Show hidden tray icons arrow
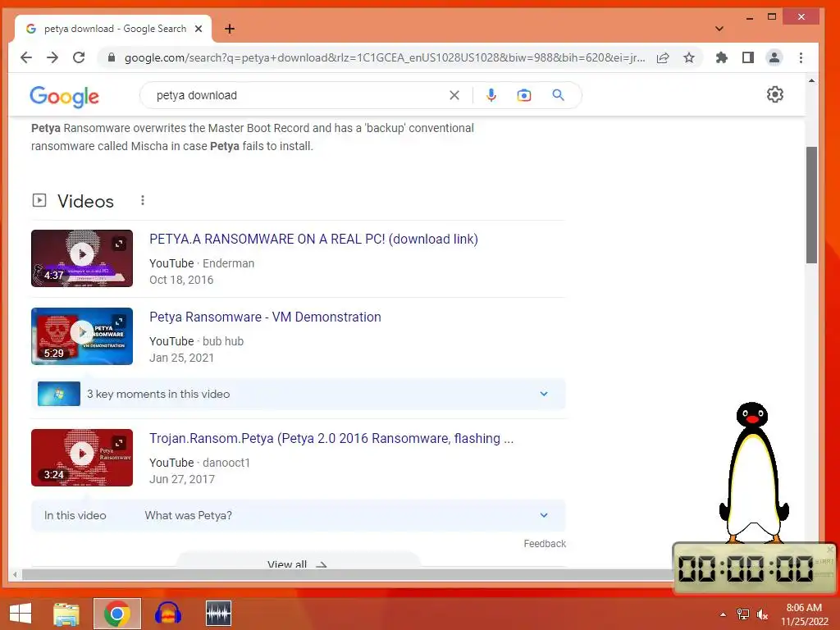The width and height of the screenshot is (840, 630). click(723, 614)
